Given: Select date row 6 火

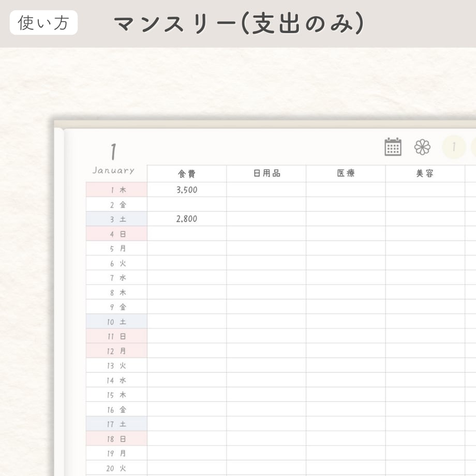Looking at the screenshot, I should click(x=116, y=263).
